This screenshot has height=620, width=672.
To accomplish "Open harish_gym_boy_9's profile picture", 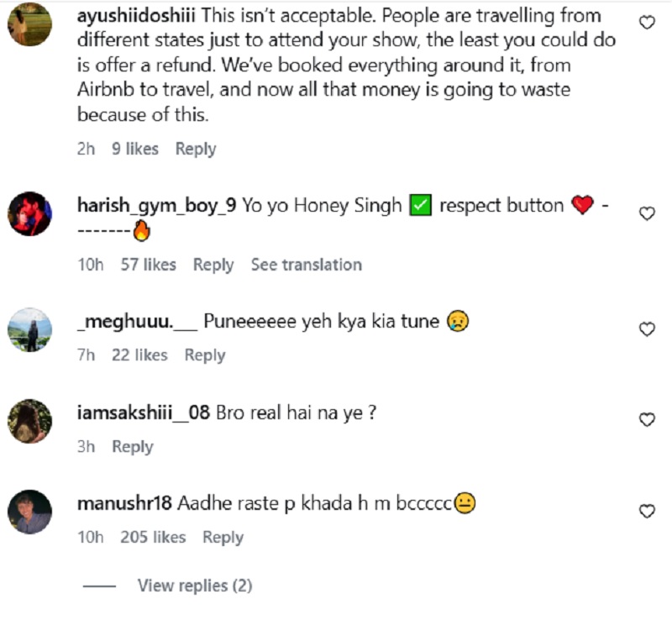I will point(29,213).
